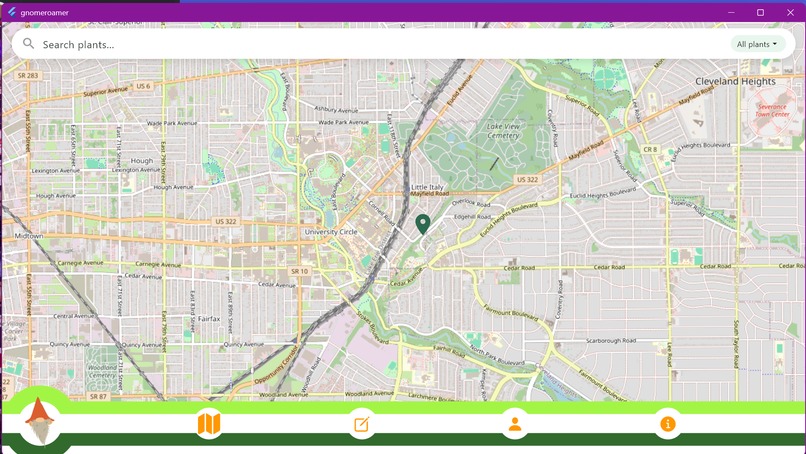This screenshot has height=454, width=806.
Task: Click the University Circle map label
Action: 331,232
